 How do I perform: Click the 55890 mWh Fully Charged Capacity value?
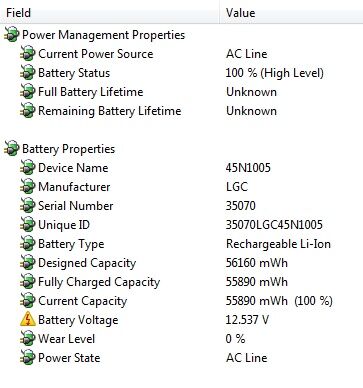(x=257, y=282)
